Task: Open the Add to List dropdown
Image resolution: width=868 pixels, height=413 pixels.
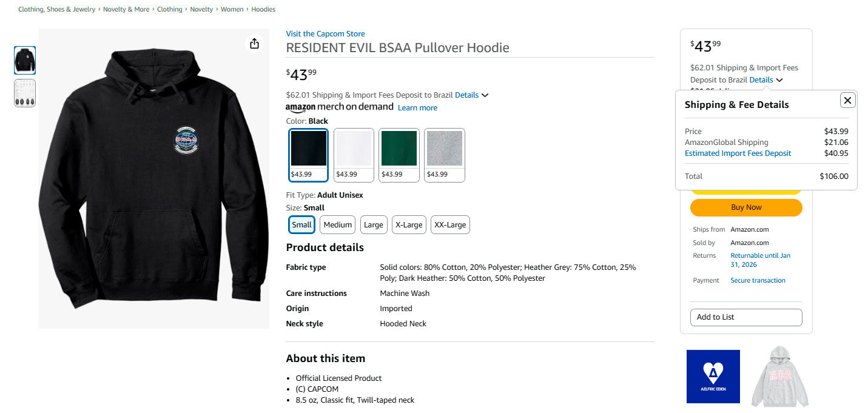Action: click(x=745, y=317)
